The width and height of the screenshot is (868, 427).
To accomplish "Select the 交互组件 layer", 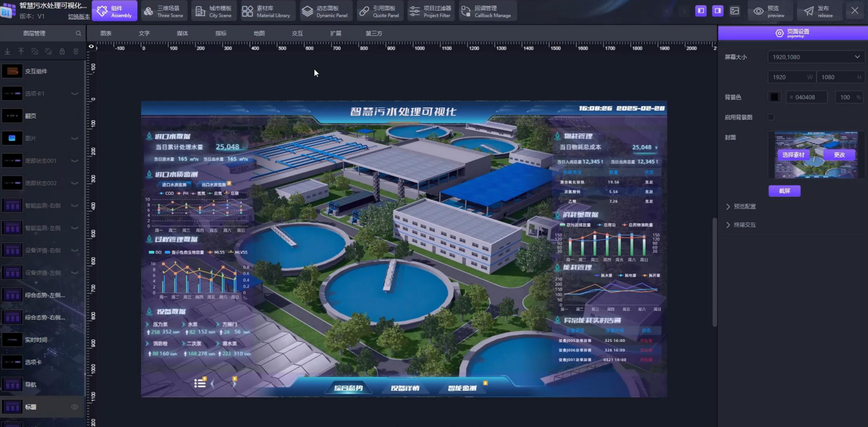I will click(x=42, y=71).
